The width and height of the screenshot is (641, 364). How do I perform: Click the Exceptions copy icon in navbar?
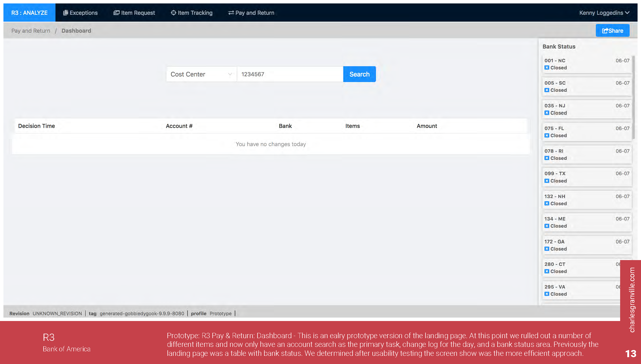click(65, 13)
